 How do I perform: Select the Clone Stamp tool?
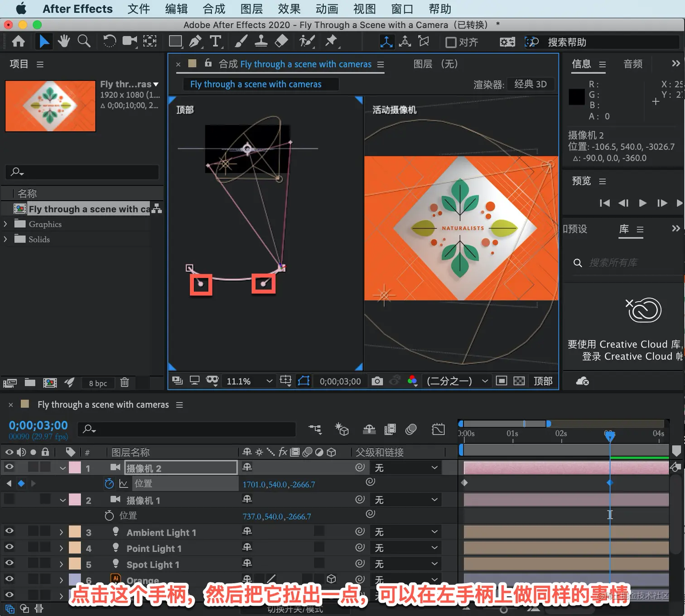261,42
